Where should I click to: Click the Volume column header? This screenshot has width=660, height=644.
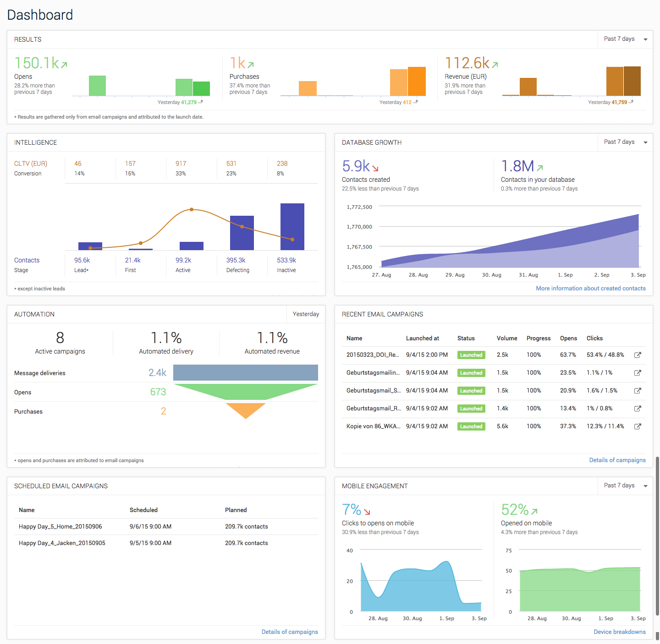pyautogui.click(x=507, y=338)
